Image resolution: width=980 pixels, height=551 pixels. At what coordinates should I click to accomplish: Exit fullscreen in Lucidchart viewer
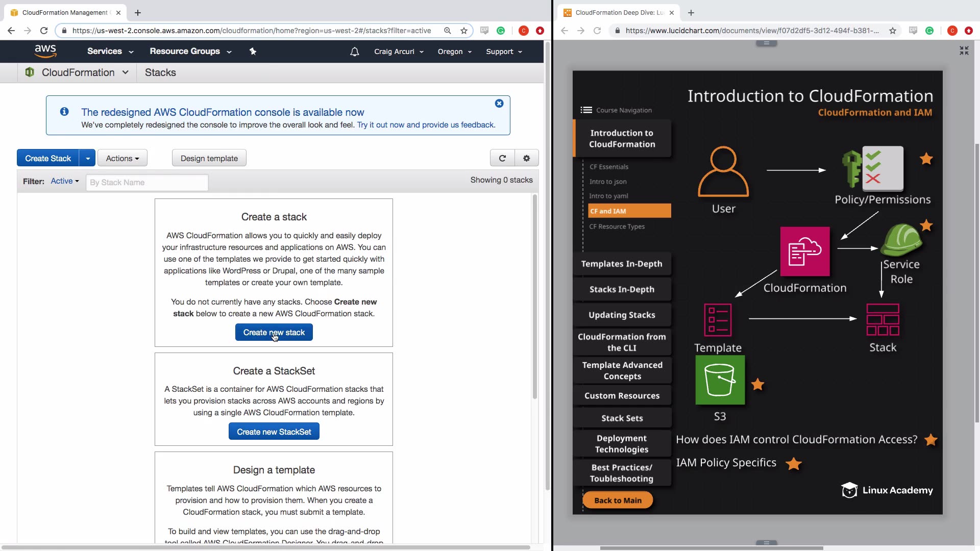pyautogui.click(x=964, y=51)
